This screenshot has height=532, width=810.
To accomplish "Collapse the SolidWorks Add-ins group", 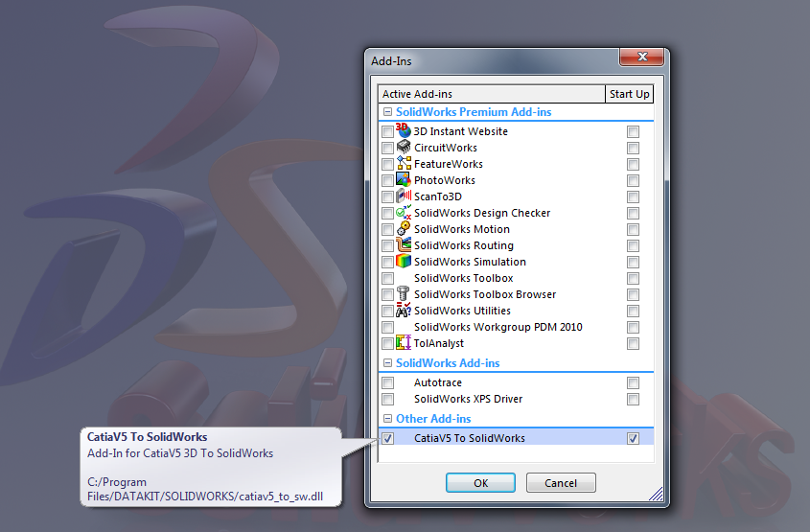I will tap(387, 363).
